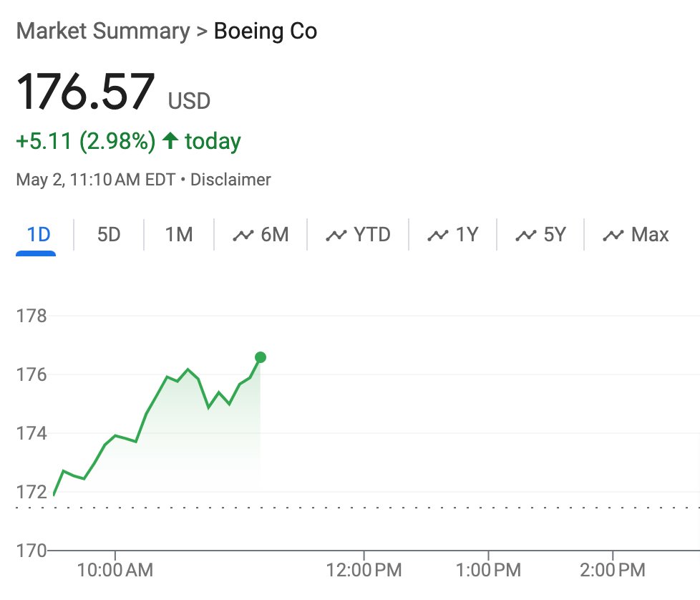
Task: Click the green current price dot on chart
Action: coord(261,357)
